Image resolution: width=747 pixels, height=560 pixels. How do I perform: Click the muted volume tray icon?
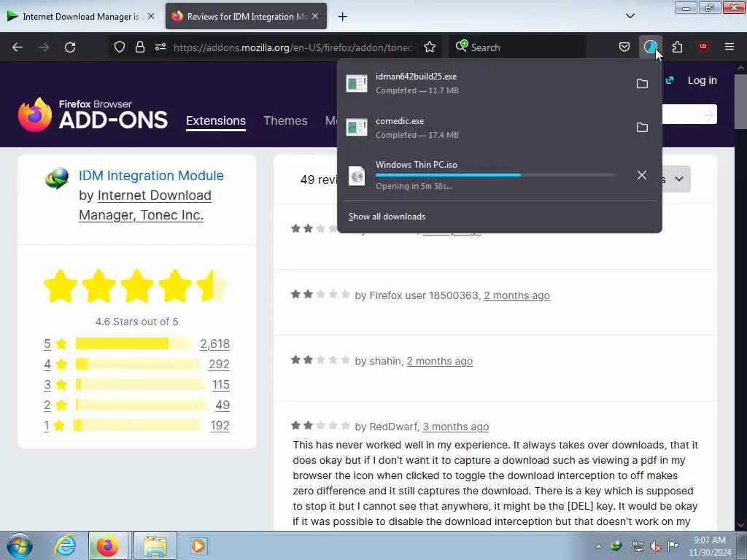click(x=656, y=547)
